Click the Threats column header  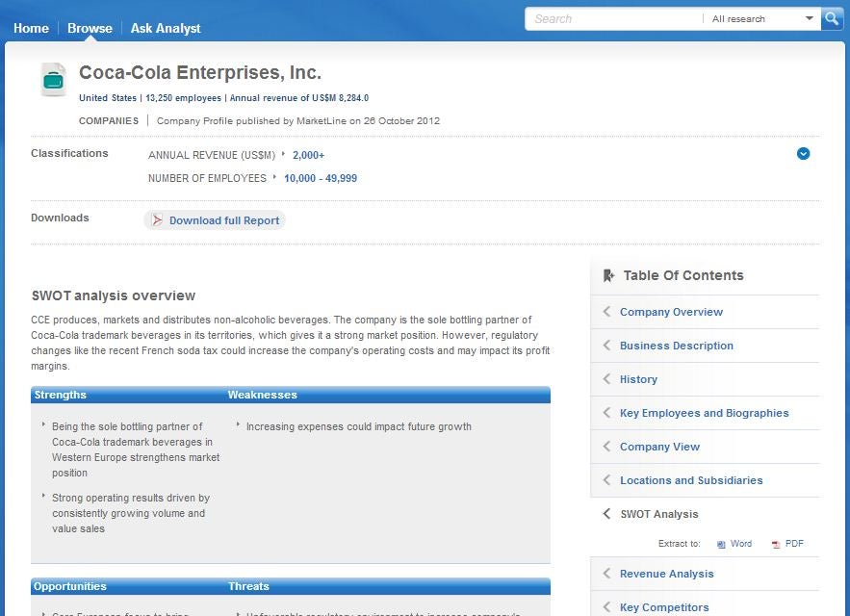[248, 586]
